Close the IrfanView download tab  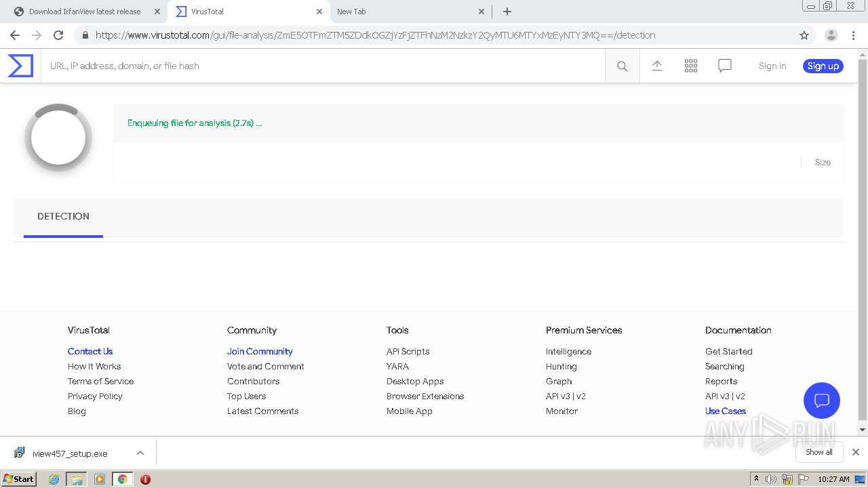tap(157, 12)
